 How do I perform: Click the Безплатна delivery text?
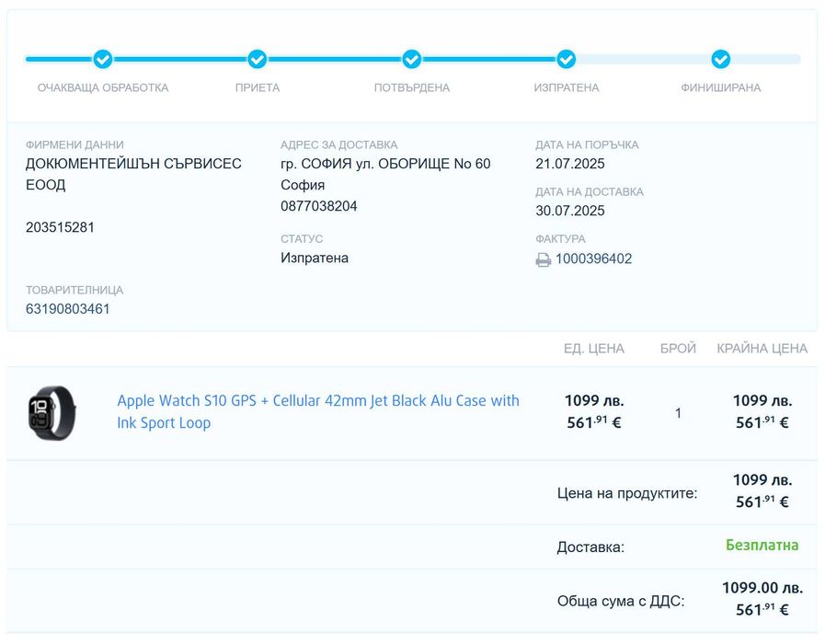762,545
